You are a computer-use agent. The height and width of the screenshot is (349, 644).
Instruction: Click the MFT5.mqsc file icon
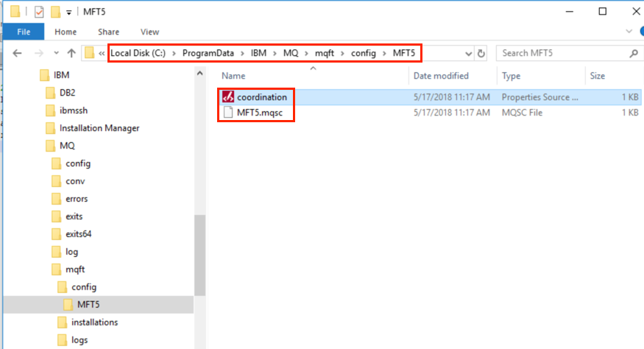click(x=228, y=112)
